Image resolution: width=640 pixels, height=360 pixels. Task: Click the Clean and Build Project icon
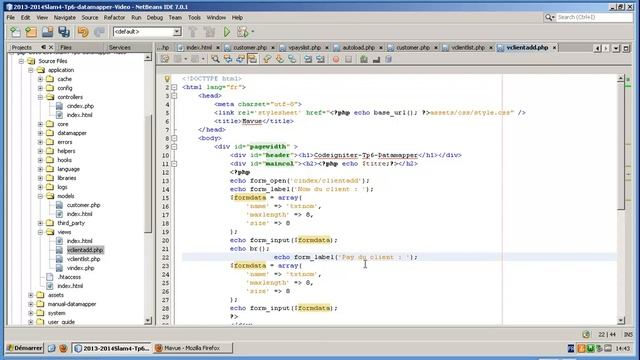(x=209, y=32)
